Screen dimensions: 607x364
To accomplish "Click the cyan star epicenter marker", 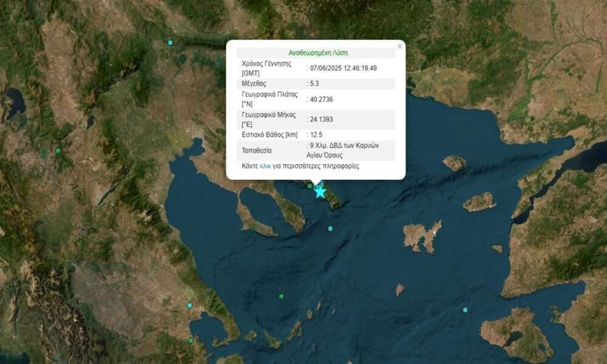I will [x=320, y=192].
